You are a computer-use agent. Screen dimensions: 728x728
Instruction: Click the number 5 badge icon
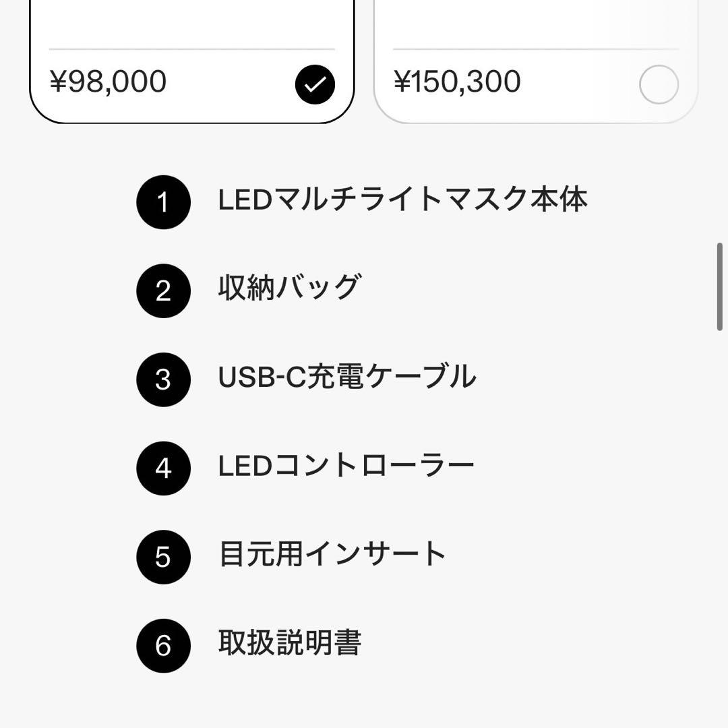[x=162, y=557]
